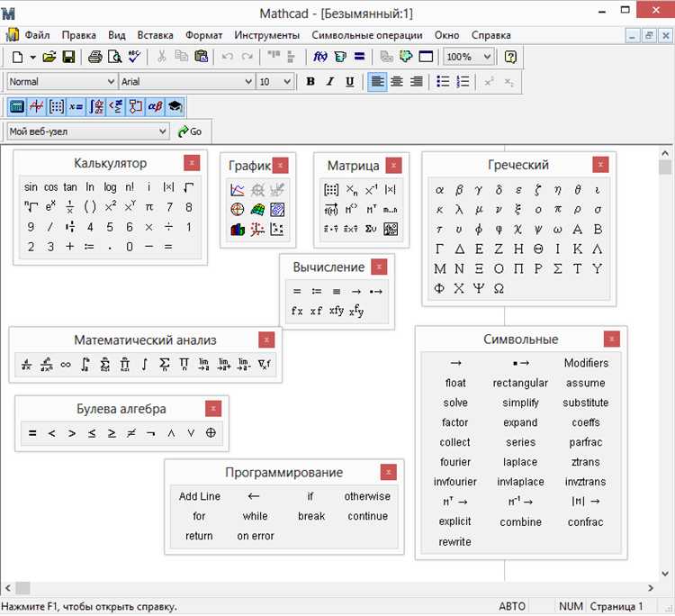Insert the infinity symbol from Математический анализ

pyautogui.click(x=66, y=365)
